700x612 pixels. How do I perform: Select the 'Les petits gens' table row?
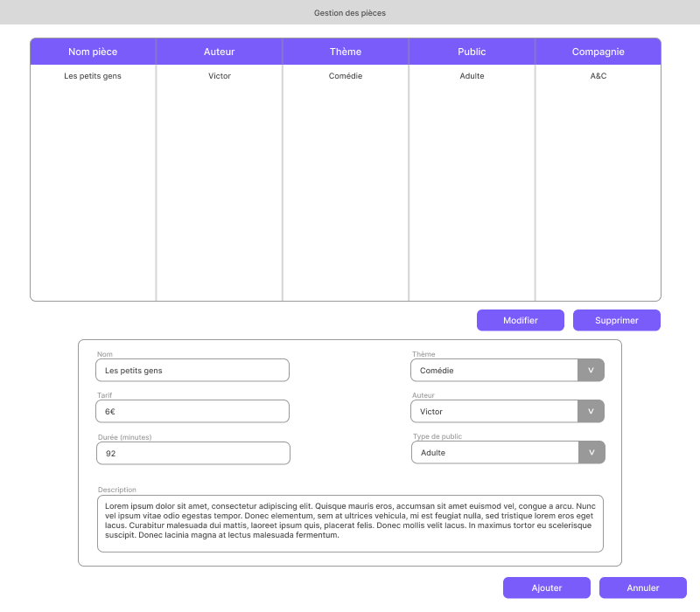pos(93,76)
